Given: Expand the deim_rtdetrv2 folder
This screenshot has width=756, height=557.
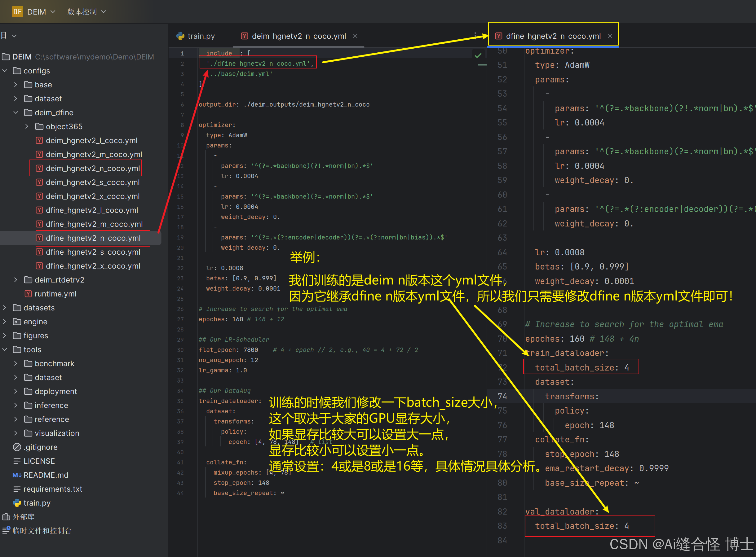Looking at the screenshot, I should [x=15, y=280].
